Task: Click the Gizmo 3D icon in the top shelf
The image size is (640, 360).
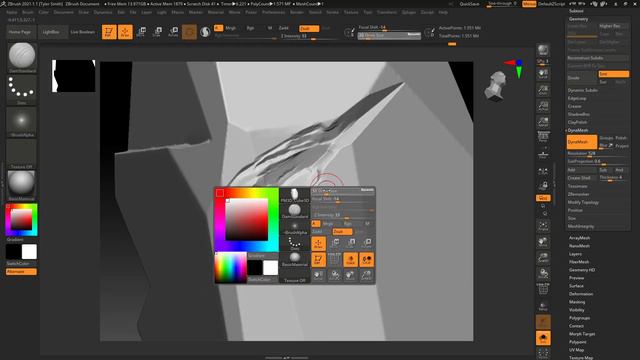Action: [x=189, y=32]
